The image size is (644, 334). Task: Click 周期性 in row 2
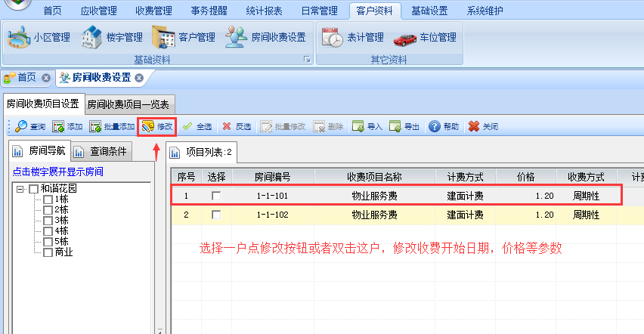click(x=586, y=215)
